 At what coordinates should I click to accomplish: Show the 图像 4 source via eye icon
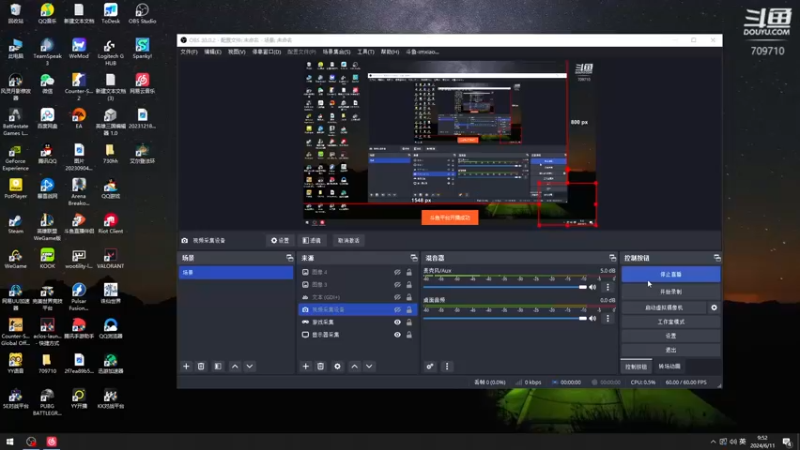click(397, 272)
